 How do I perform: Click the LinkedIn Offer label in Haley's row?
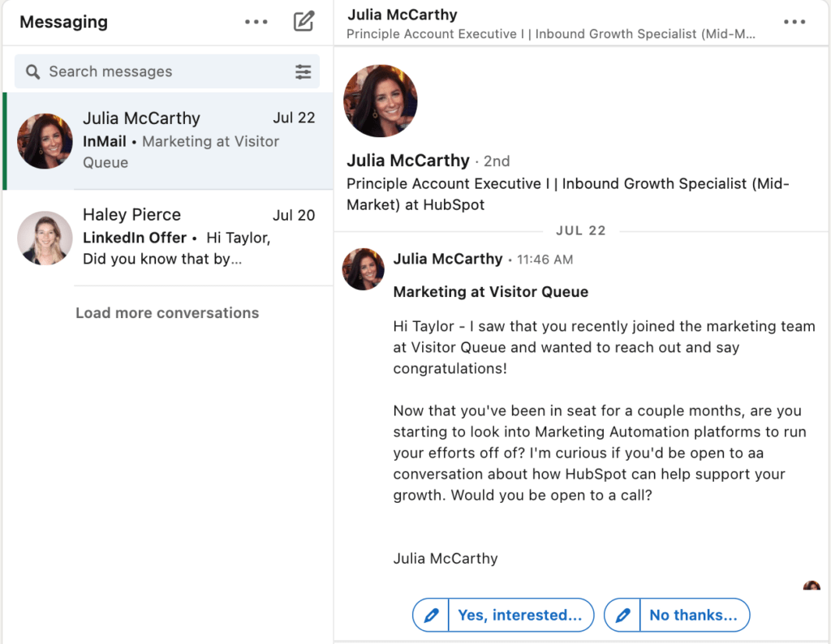(x=135, y=238)
